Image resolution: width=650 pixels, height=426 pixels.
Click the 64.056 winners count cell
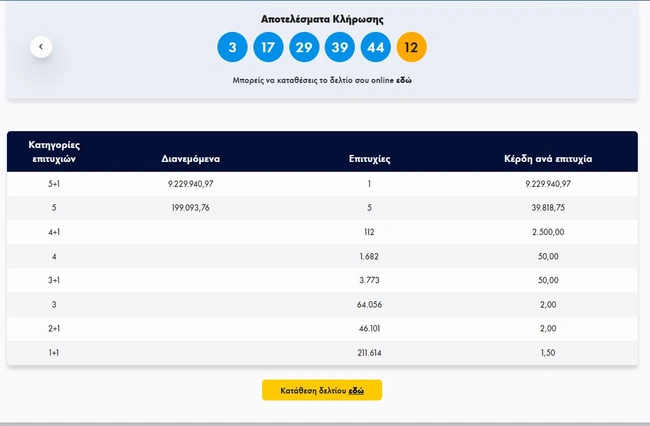[369, 304]
